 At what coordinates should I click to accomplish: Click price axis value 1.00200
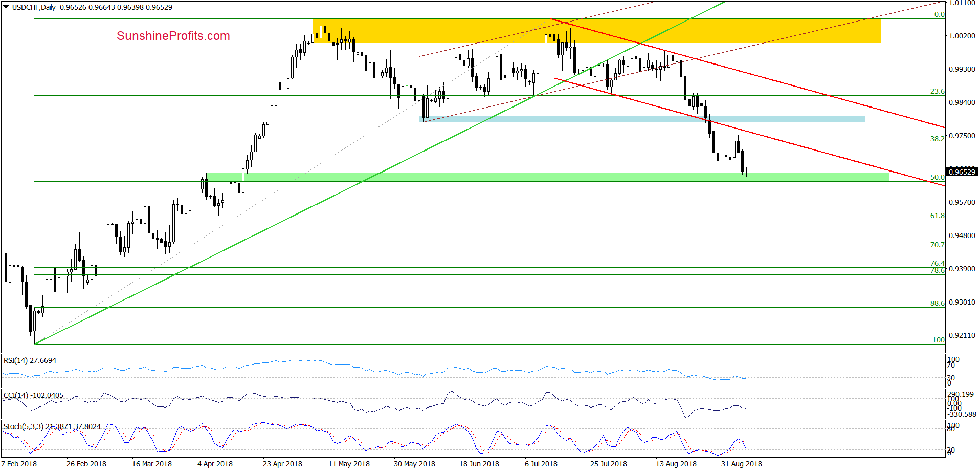tap(962, 36)
